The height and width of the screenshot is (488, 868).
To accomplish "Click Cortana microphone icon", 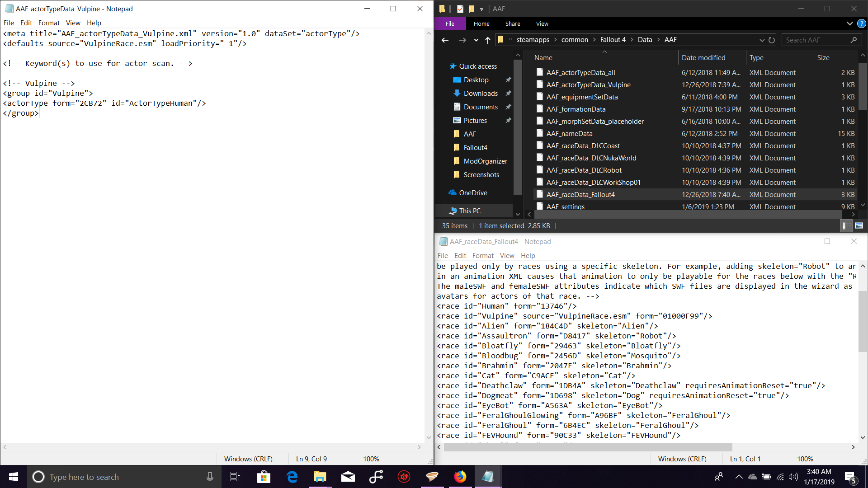I will (210, 477).
